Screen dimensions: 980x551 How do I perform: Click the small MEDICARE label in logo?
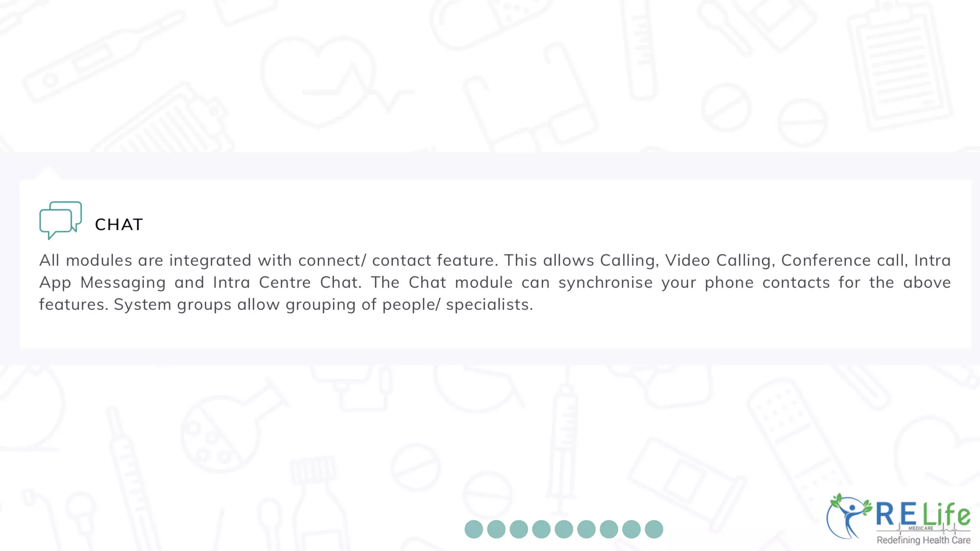[x=921, y=529]
